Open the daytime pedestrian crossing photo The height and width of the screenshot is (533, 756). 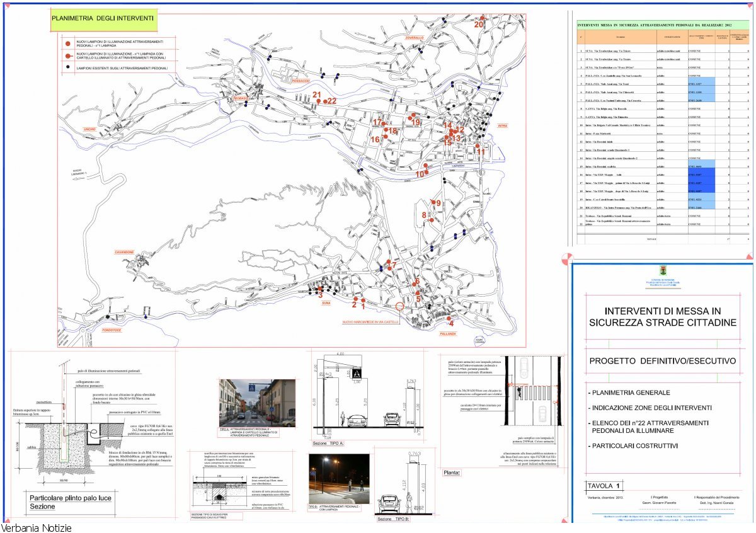pos(256,403)
